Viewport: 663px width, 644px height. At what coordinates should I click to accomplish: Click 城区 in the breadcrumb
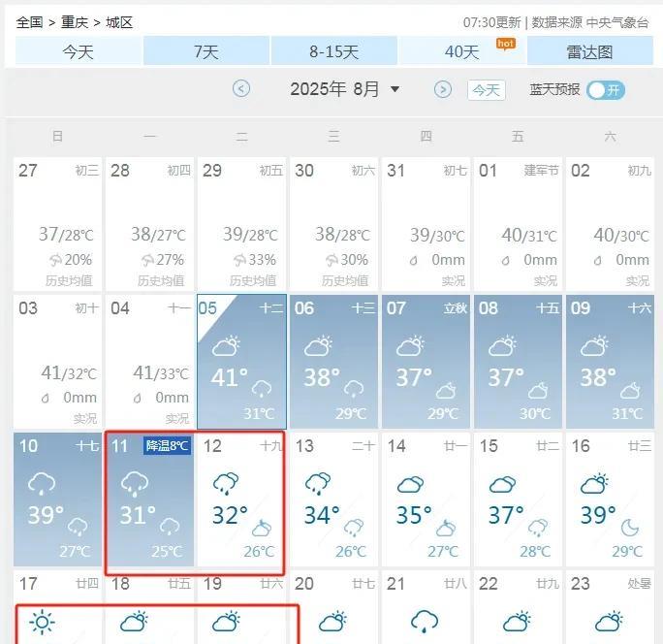(x=119, y=22)
